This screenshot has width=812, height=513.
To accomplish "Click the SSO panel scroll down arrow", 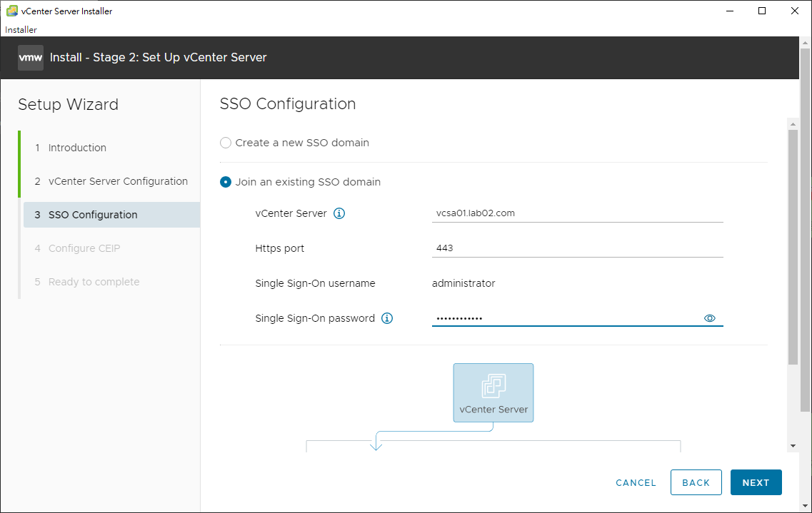I will tap(793, 446).
